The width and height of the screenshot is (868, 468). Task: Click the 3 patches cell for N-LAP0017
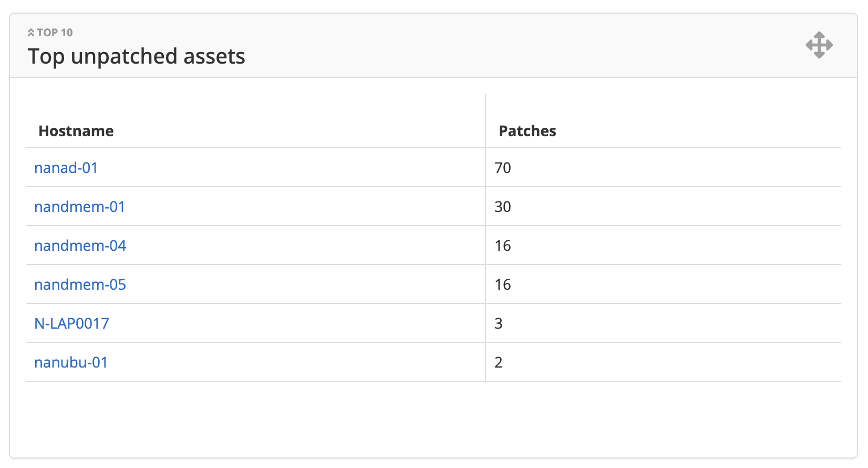pyautogui.click(x=499, y=323)
